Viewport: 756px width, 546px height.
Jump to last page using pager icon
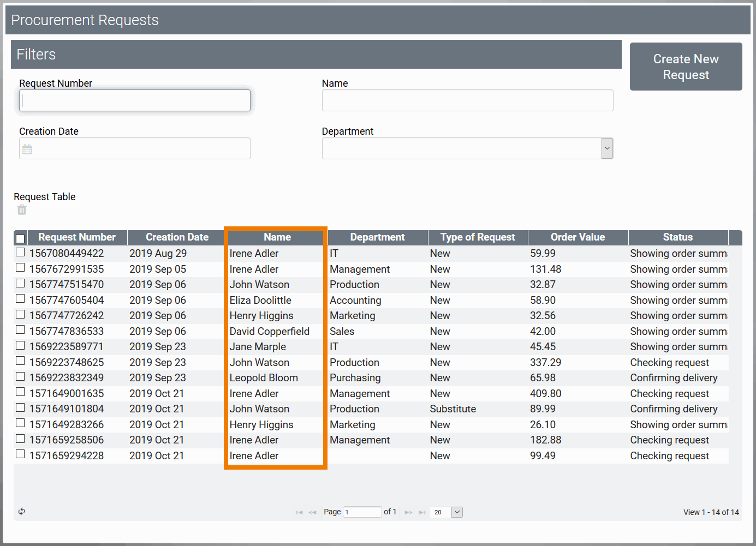coord(422,512)
